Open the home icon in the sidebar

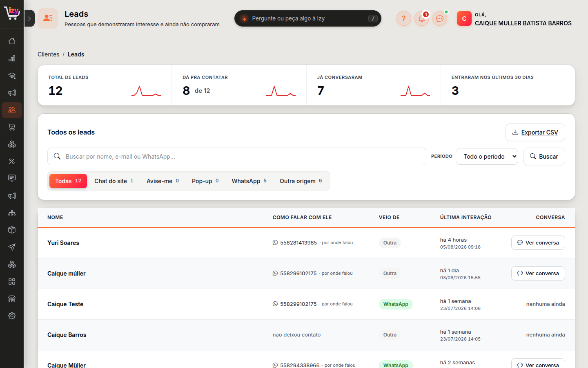pos(12,41)
